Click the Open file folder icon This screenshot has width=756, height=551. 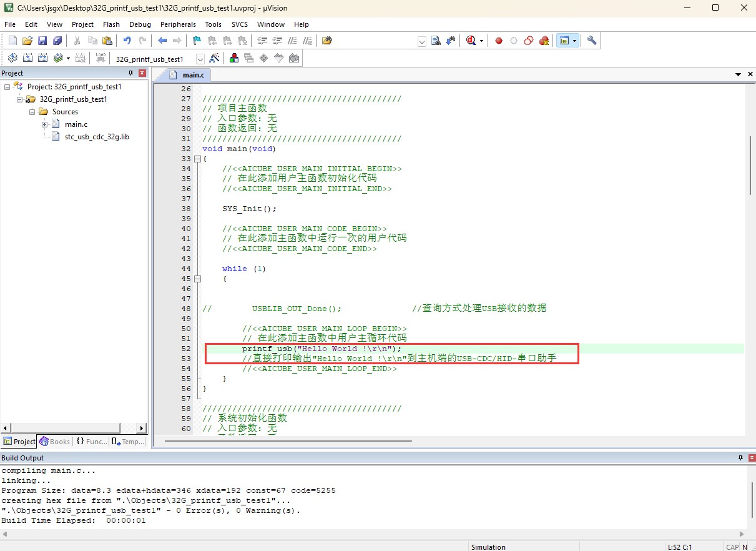(x=27, y=41)
